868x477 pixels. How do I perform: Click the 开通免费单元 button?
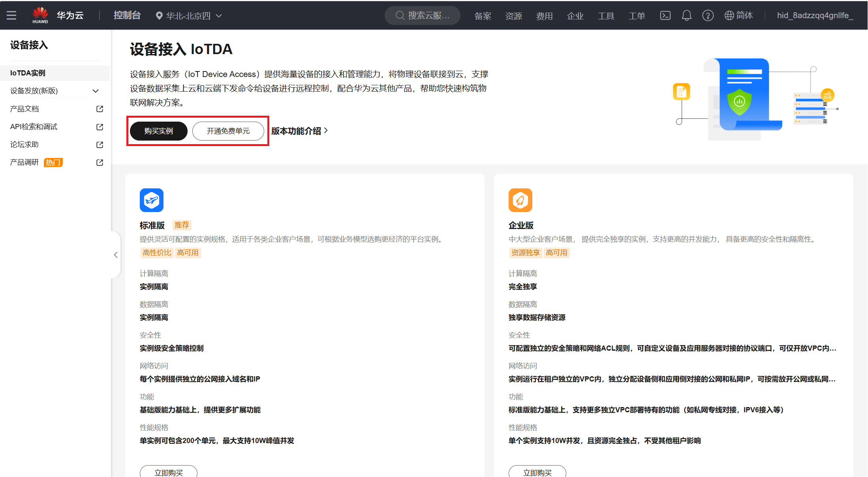point(228,131)
